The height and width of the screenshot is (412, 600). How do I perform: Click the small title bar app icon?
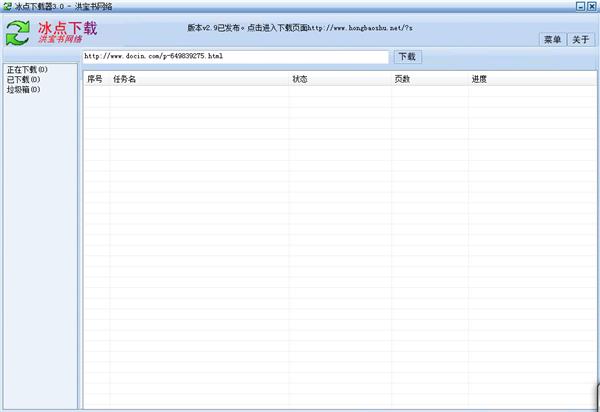point(7,6)
